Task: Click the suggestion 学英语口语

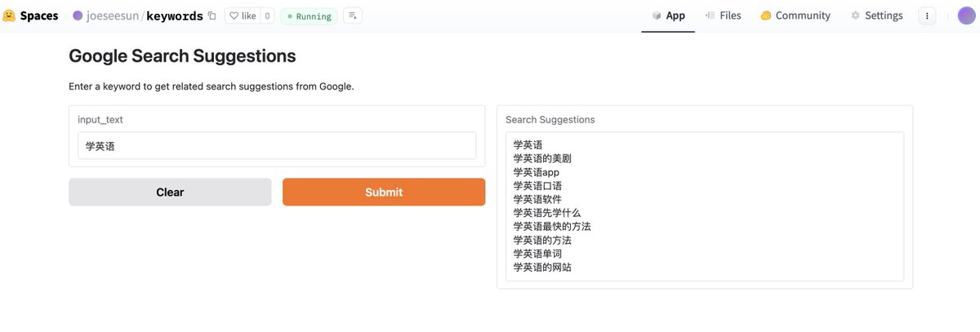Action: pos(537,186)
